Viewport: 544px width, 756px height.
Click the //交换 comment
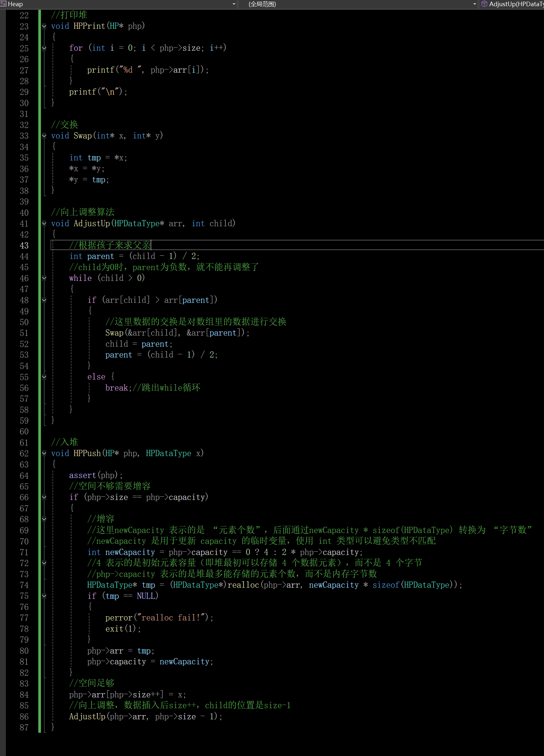(65, 125)
